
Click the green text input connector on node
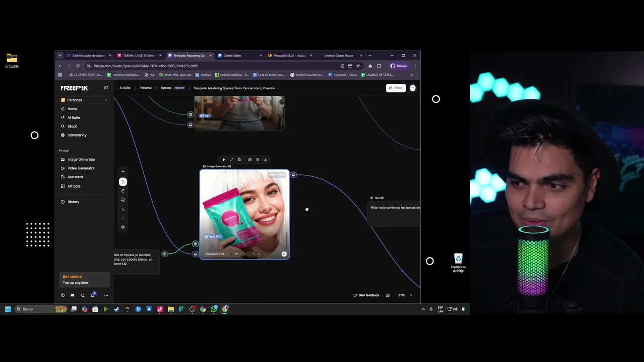pyautogui.click(x=195, y=244)
